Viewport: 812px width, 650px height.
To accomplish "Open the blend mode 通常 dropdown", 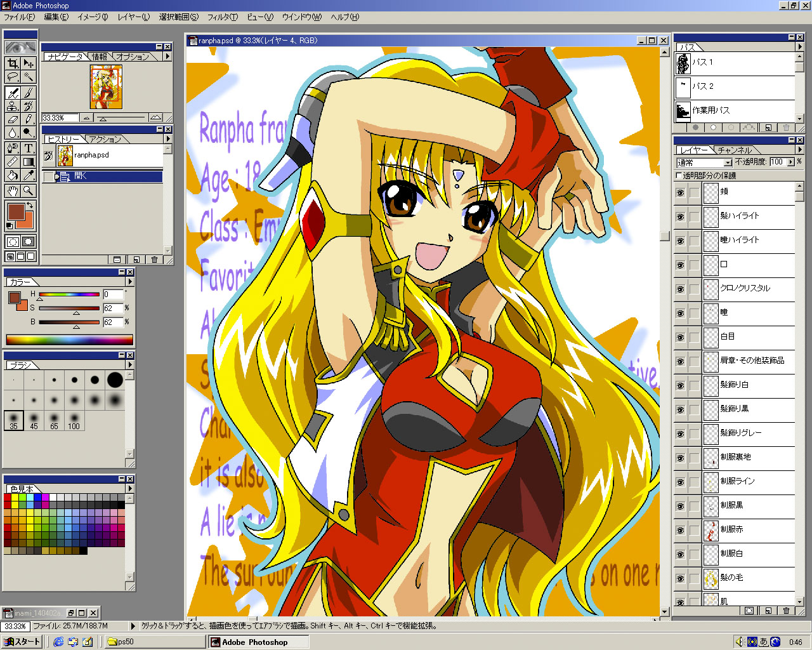I will coord(704,162).
